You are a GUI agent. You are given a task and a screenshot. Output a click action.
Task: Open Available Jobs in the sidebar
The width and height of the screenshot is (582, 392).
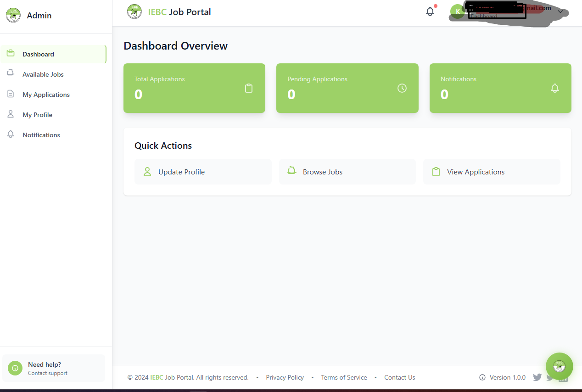(43, 74)
